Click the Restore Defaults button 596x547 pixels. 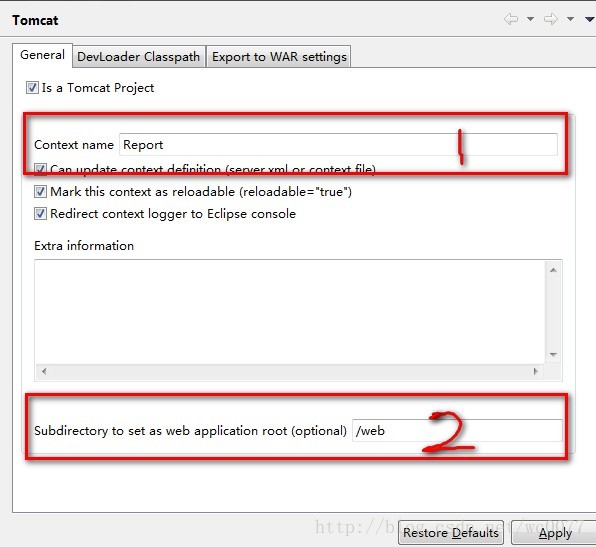(x=451, y=533)
